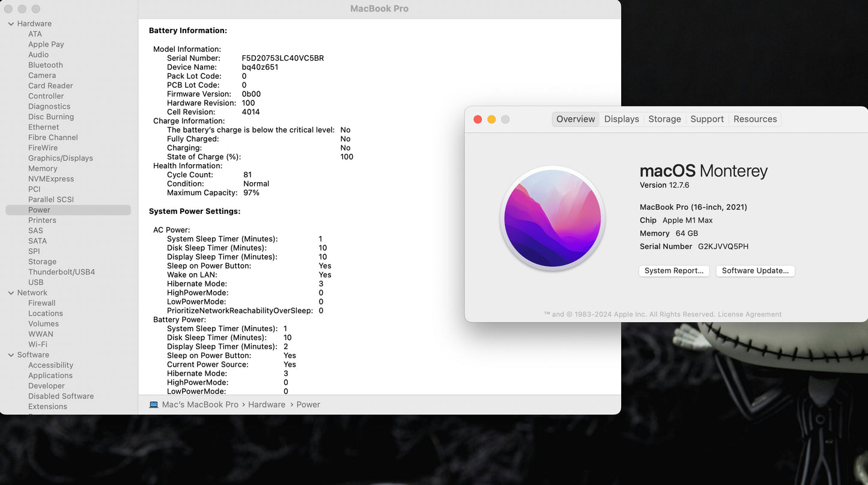Click the Cycle Count value 81
Viewport: 868px width, 485px height.
247,175
